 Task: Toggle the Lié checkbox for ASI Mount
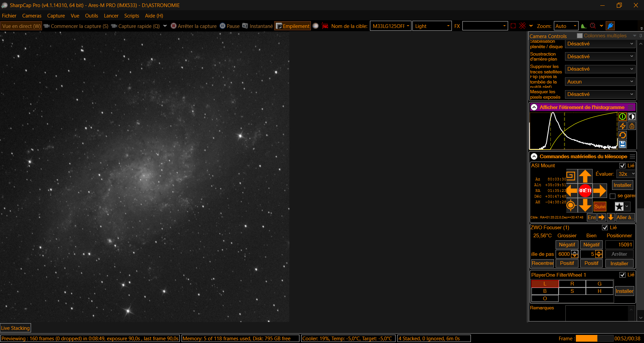point(622,166)
